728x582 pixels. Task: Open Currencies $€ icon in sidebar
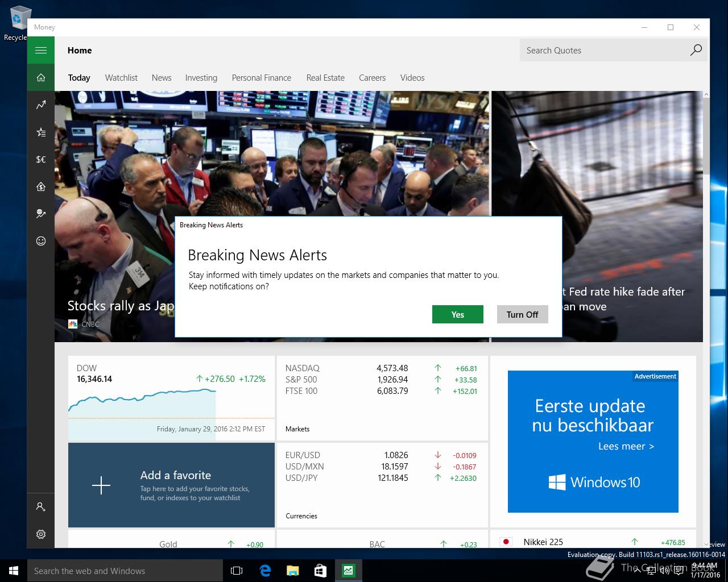pyautogui.click(x=41, y=159)
